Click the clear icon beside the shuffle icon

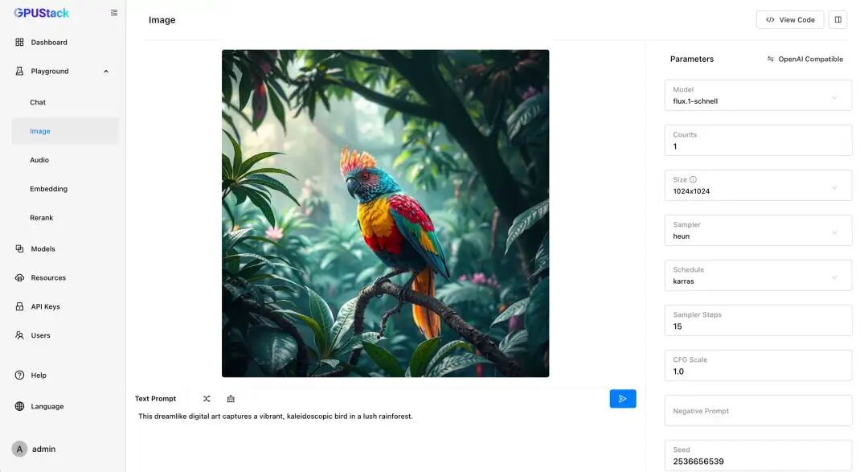231,399
